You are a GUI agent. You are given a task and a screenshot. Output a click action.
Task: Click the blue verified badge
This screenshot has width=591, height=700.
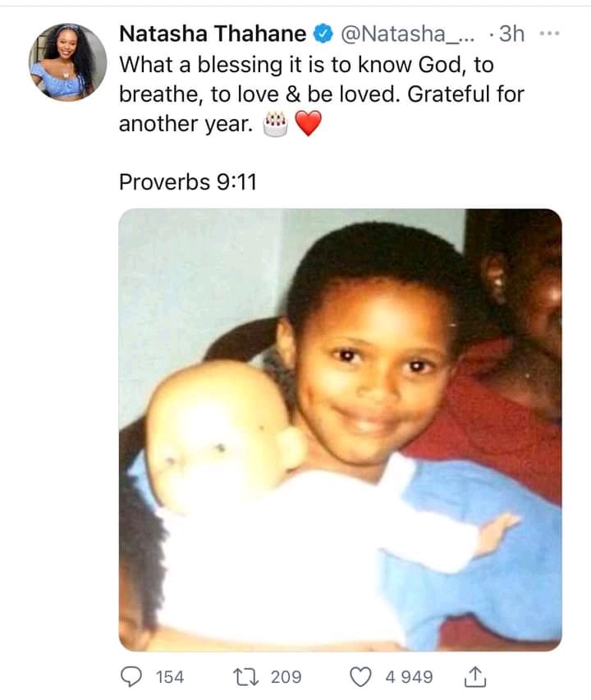pyautogui.click(x=323, y=34)
